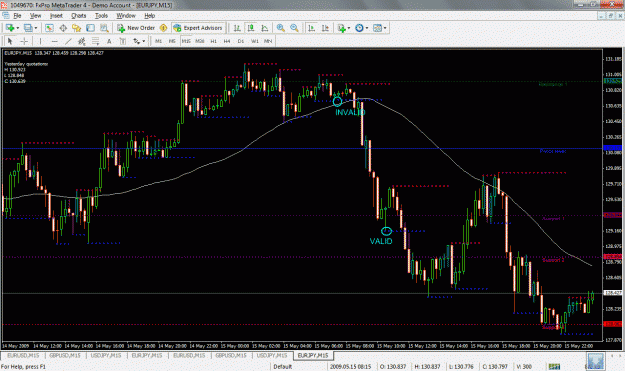Click the highlighted M15 timeframe button
Image resolution: width=625 pixels, height=371 pixels.
[x=186, y=41]
